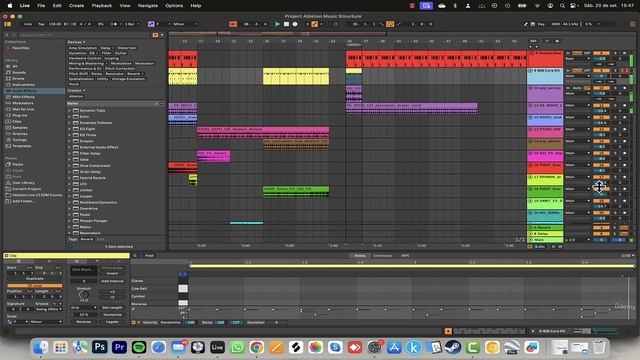Open the Create menu
The width and height of the screenshot is (640, 360).
tap(76, 6)
